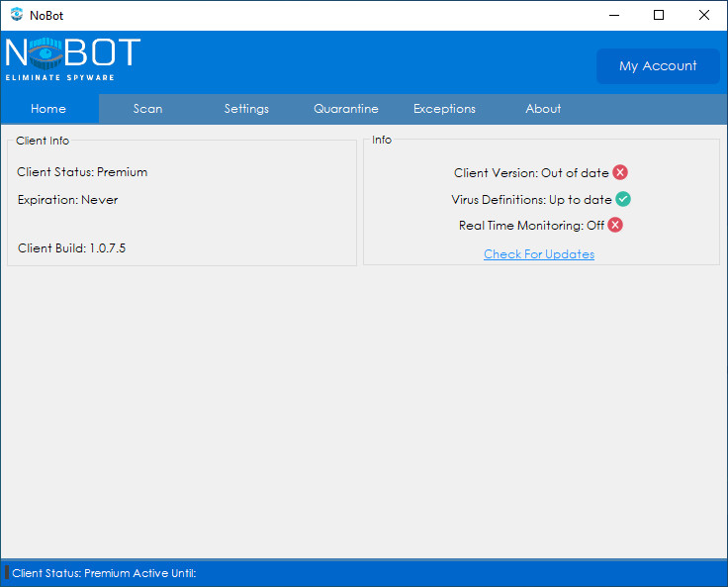Click 'Real Time Monitoring: Off' text
728x587 pixels.
tap(531, 226)
